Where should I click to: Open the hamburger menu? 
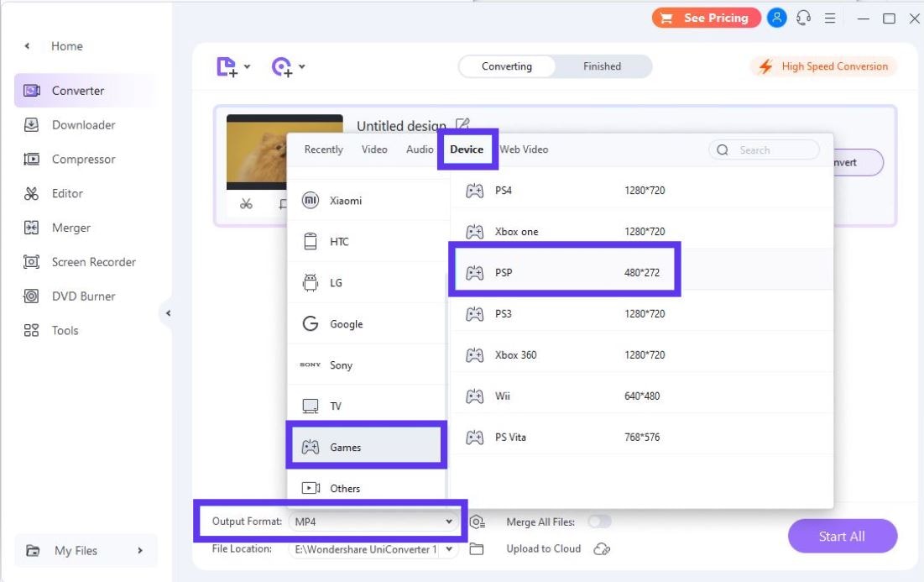click(830, 18)
